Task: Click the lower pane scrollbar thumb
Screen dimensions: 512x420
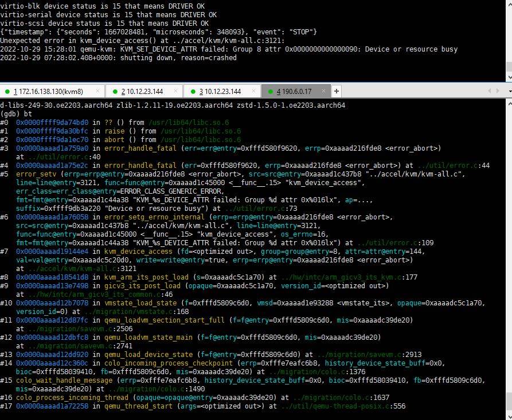Action: pos(508,398)
